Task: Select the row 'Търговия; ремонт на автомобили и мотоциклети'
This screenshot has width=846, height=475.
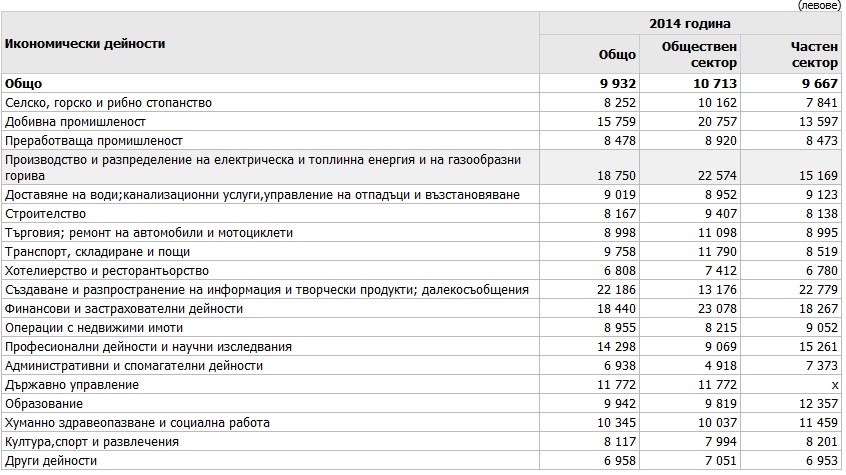Action: tap(421, 233)
